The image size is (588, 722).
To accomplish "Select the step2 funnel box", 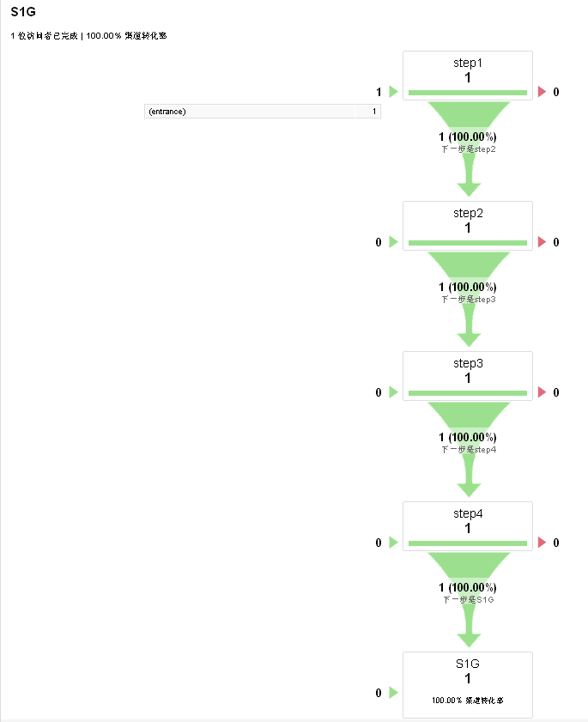I will (x=468, y=221).
